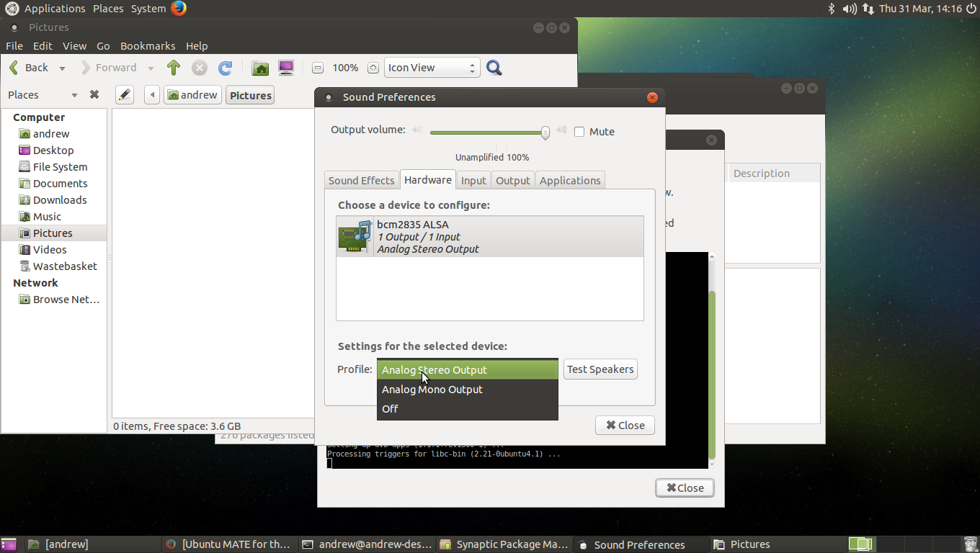Open Documents in the sidebar
The height and width of the screenshot is (553, 980).
pos(54,184)
